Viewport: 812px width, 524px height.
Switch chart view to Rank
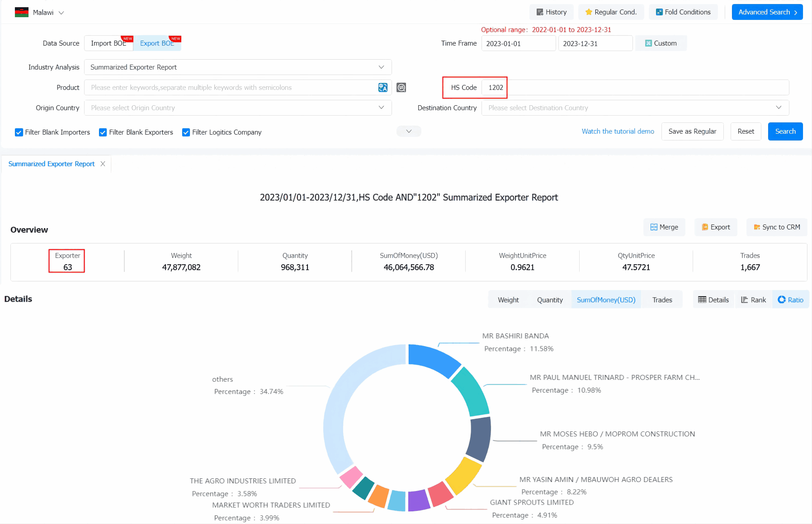point(753,300)
